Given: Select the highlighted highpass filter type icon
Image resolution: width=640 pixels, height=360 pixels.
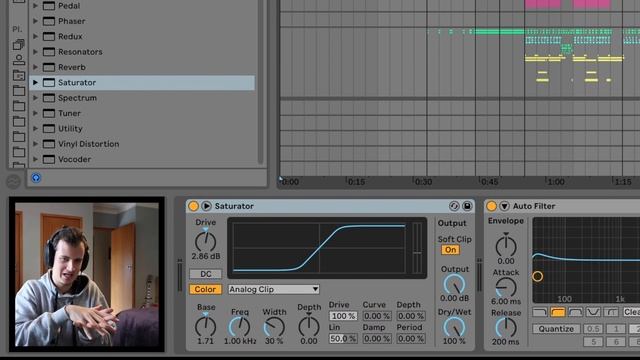Looking at the screenshot, I should [x=558, y=312].
